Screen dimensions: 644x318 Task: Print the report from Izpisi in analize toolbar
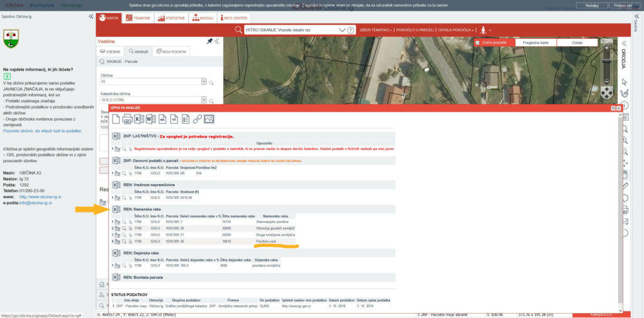point(127,119)
